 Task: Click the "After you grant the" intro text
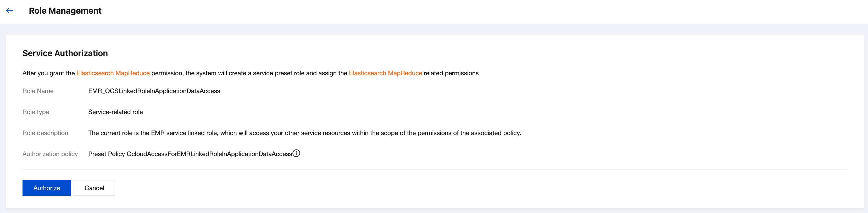pos(48,73)
